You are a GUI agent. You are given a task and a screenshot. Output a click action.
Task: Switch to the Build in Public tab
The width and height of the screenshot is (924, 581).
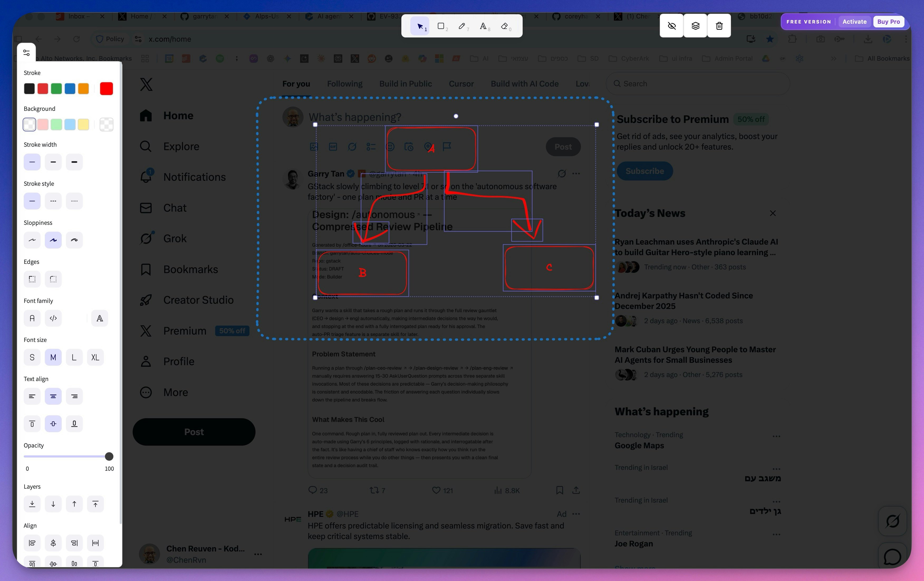406,83
